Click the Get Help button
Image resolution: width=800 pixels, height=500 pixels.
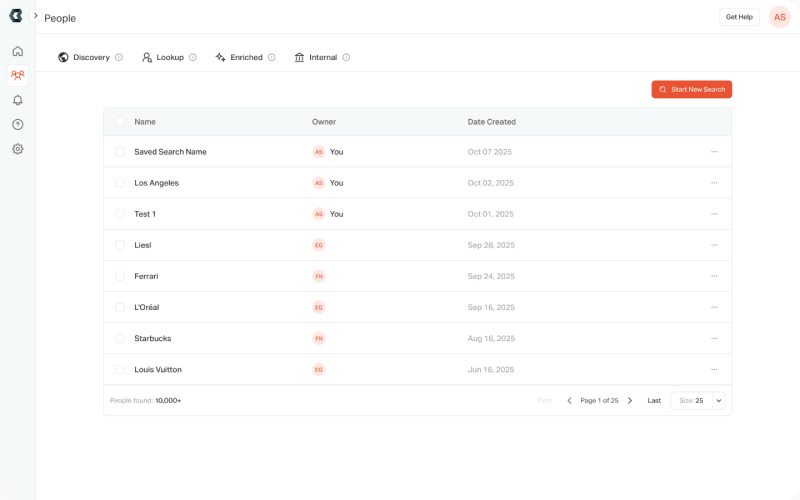click(x=739, y=17)
